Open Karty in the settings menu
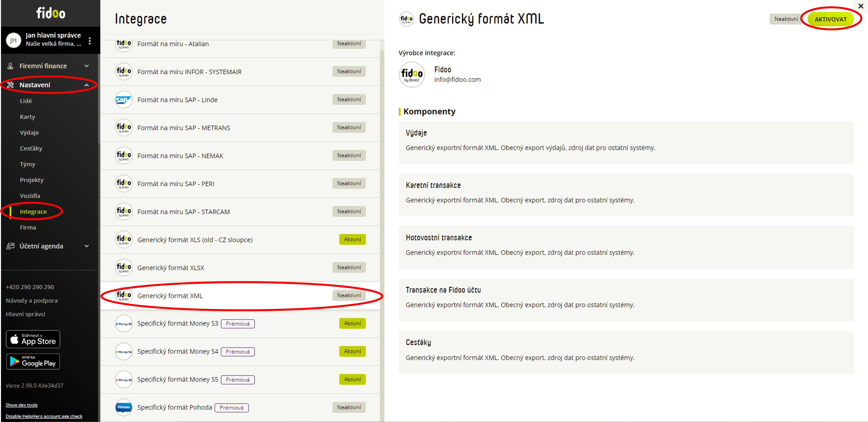This screenshot has height=422, width=868. (27, 116)
